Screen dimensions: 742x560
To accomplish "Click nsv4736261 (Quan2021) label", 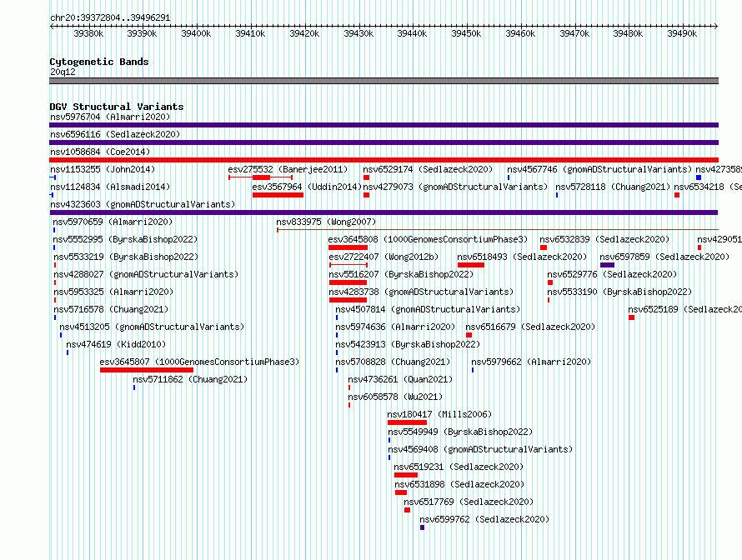I will [400, 379].
